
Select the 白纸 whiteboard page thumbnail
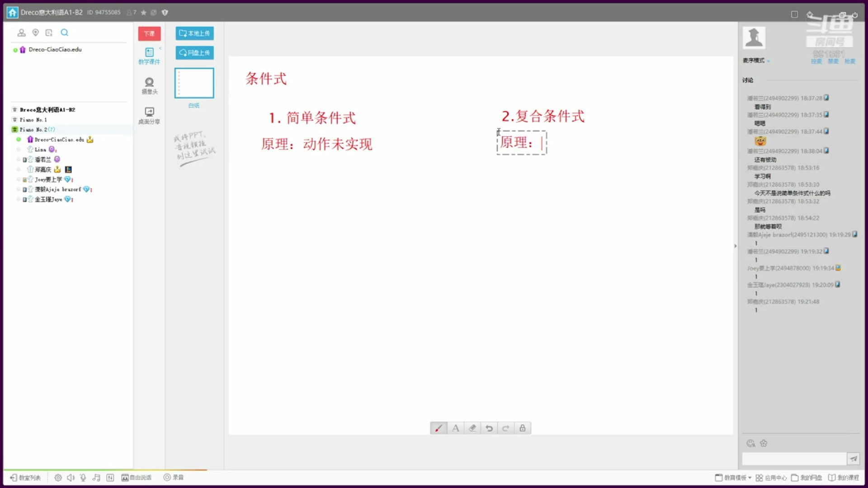pos(194,83)
